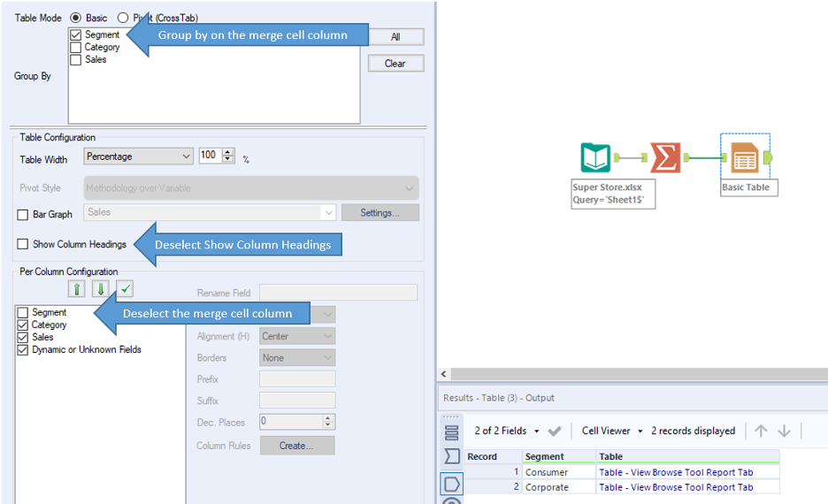Click Create Column Rules button
The height and width of the screenshot is (504, 828).
pyautogui.click(x=296, y=446)
